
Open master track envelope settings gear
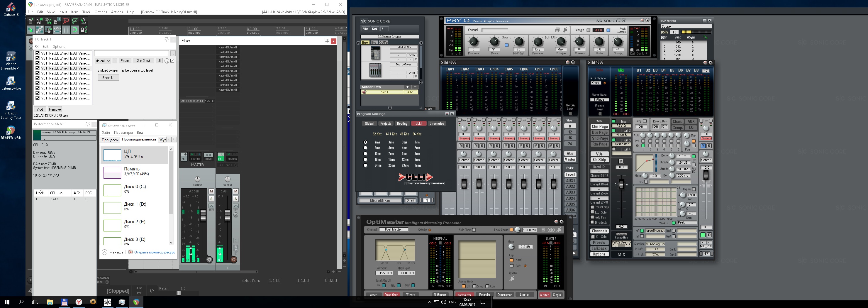[x=209, y=260]
